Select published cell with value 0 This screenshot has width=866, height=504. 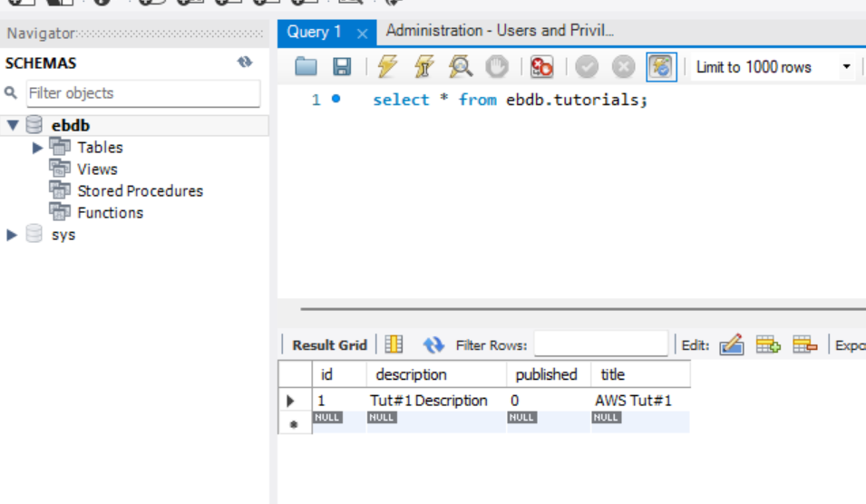coord(549,401)
